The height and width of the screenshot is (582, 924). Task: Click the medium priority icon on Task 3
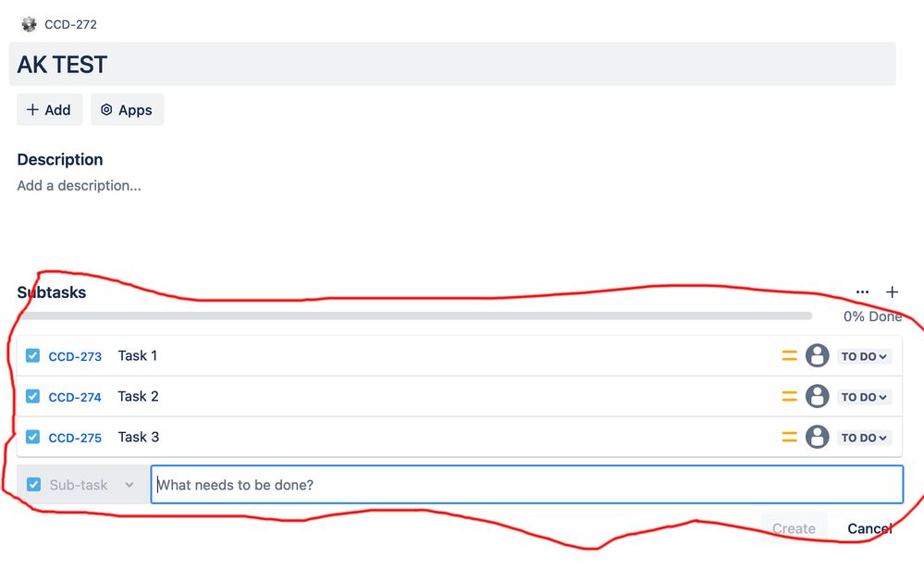pos(789,437)
